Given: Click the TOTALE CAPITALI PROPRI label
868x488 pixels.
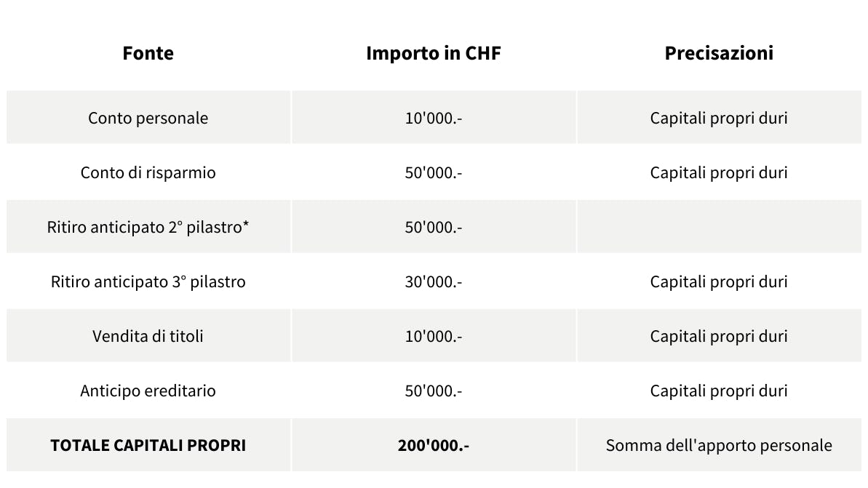Looking at the screenshot, I should (148, 445).
